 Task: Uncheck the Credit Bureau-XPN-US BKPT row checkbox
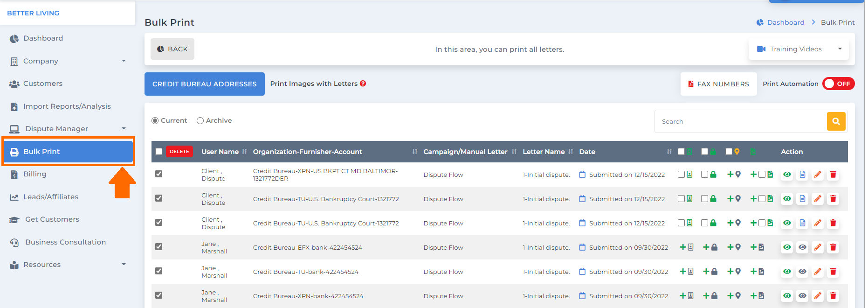click(158, 174)
